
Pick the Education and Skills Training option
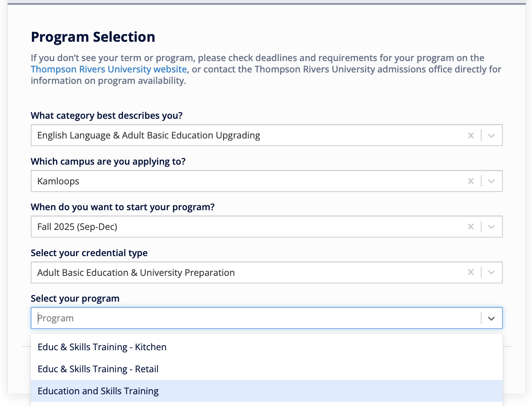[98, 391]
